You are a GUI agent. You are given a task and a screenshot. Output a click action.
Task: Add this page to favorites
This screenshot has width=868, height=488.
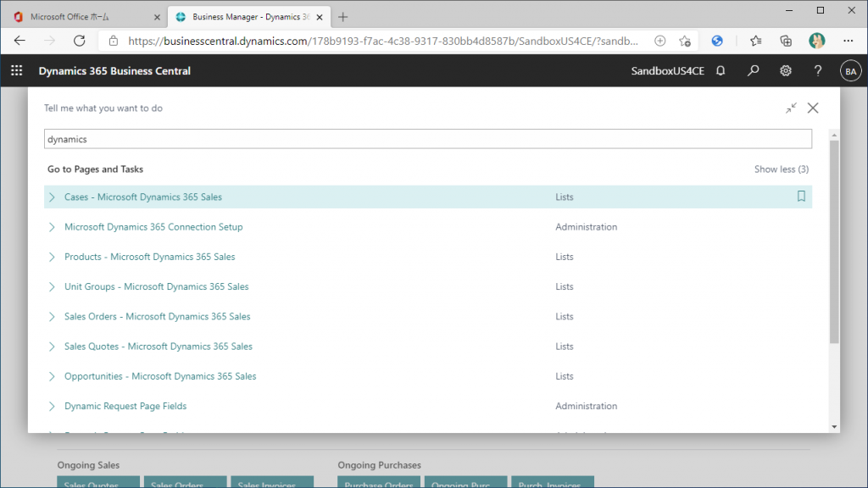(685, 41)
